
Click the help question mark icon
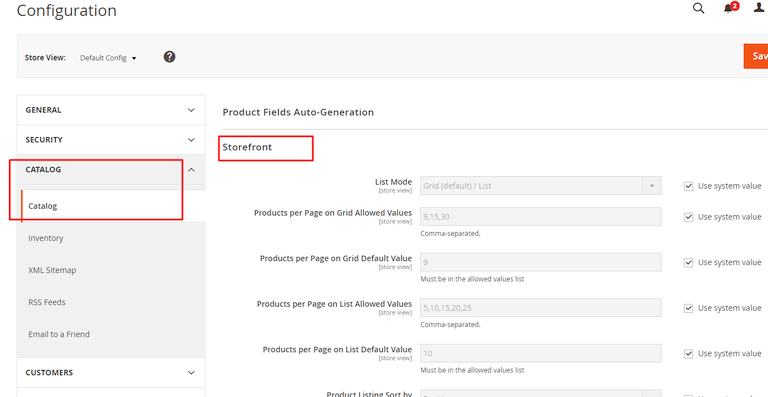pos(169,57)
